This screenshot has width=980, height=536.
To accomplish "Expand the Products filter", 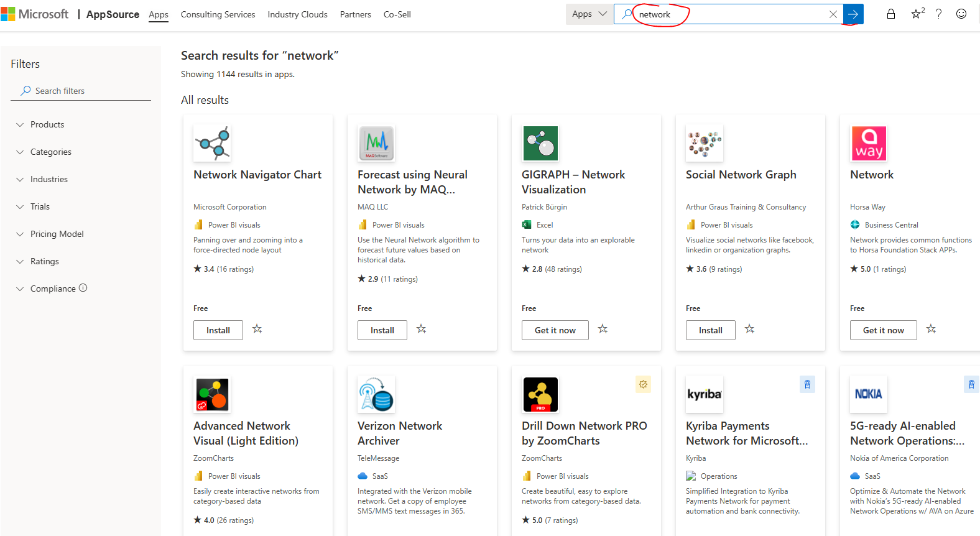I will [x=40, y=124].
